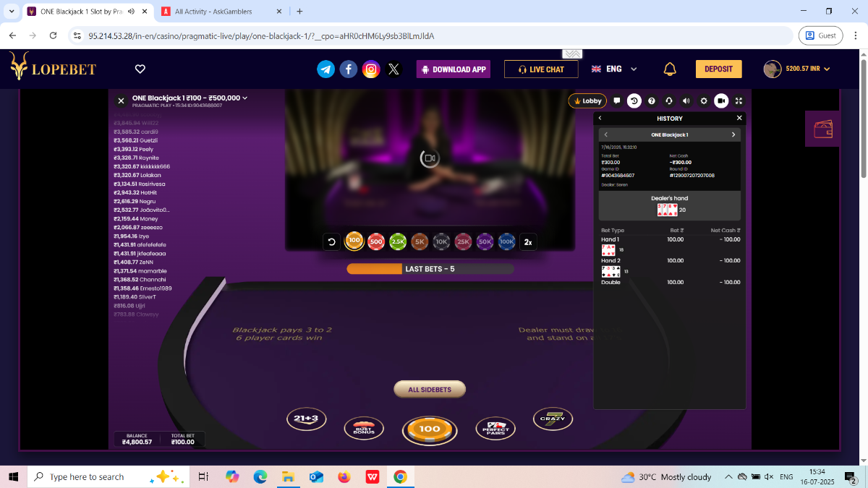Choose the 100K chip

506,242
